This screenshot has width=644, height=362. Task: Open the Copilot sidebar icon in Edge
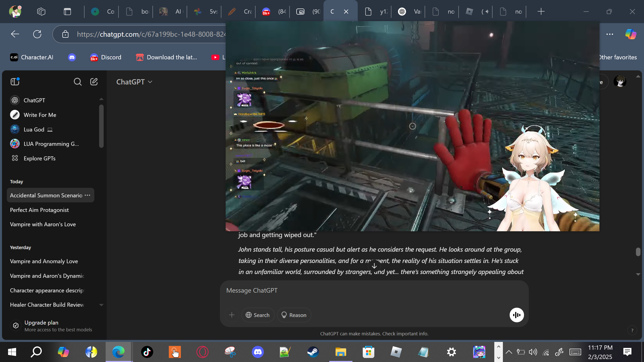631,34
